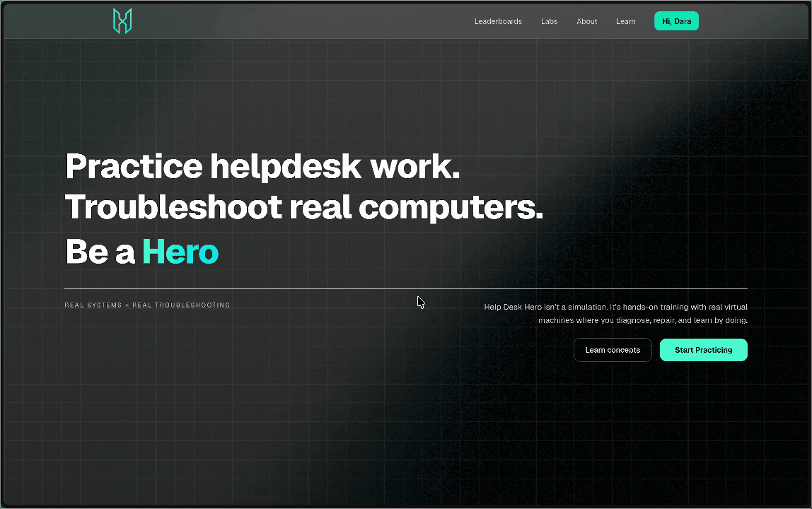812x509 pixels.
Task: Click the "Troubleshoot real computers." headline
Action: click(304, 208)
